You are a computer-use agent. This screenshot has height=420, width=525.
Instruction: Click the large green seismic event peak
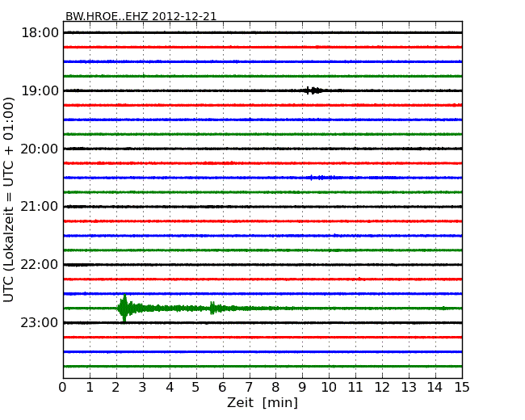click(124, 308)
